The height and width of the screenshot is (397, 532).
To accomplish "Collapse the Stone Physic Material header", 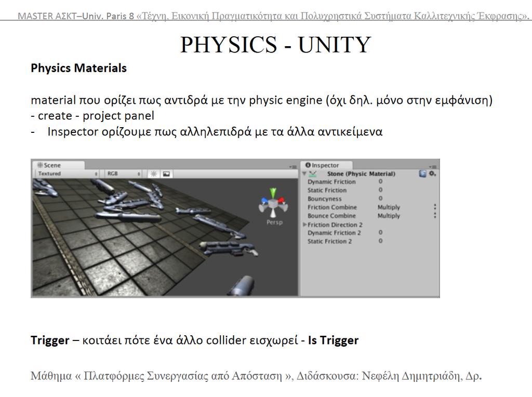I will click(x=304, y=173).
